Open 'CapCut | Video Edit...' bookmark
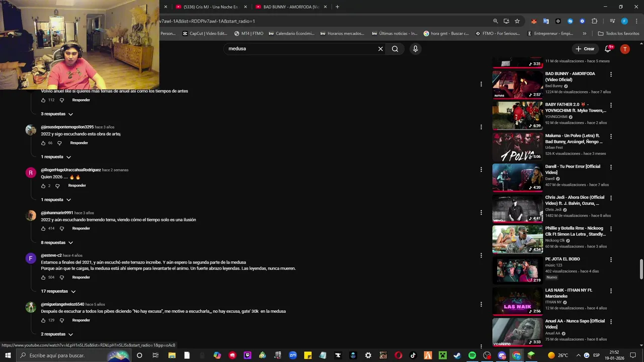644x362 pixels. tap(205, 34)
